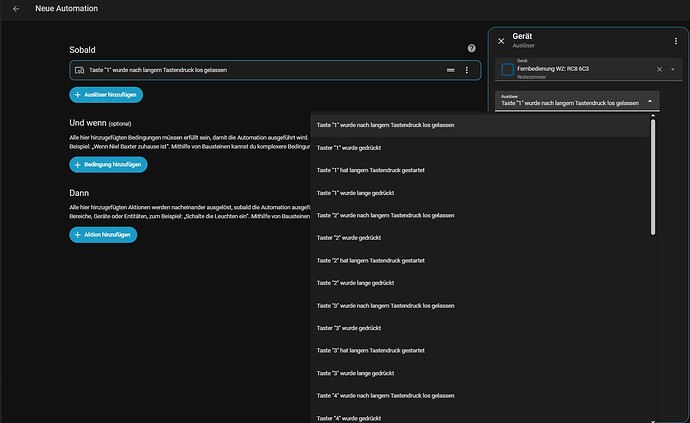
Task: Click the Fernbedienung device icon box
Action: (x=507, y=69)
